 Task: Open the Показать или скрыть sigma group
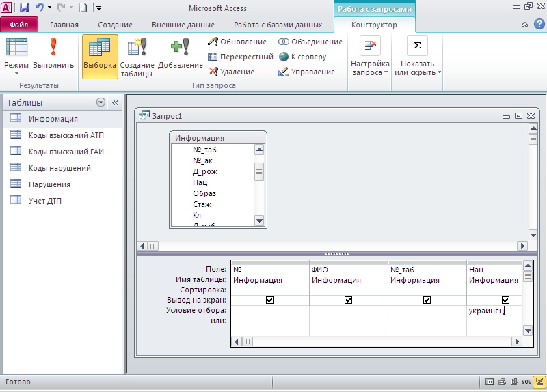click(x=417, y=56)
